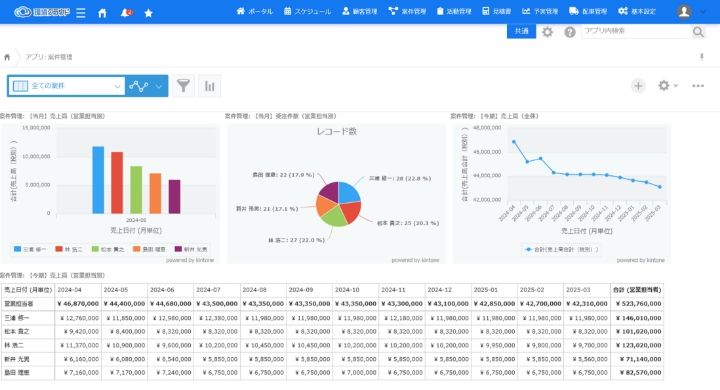The width and height of the screenshot is (720, 390).
Task: Open the スケジュール menu item
Action: 307,11
